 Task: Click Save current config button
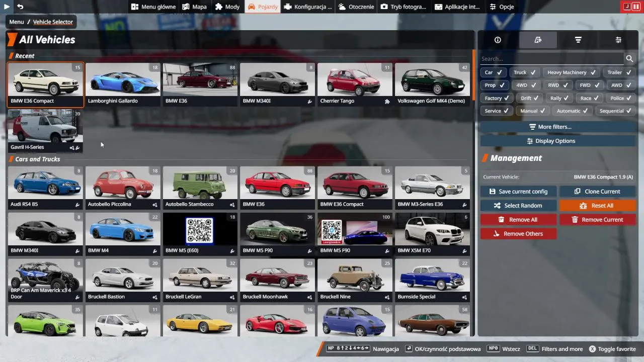(x=518, y=192)
